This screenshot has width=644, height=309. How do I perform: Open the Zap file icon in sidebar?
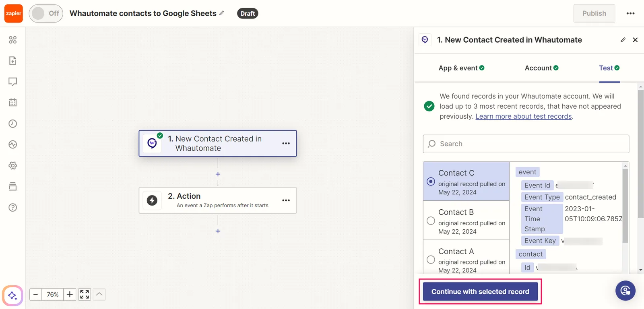[13, 61]
